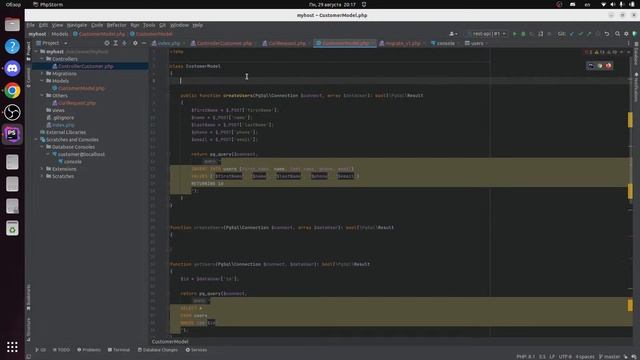
Task: Open Google Chrome from the Ubuntu dock
Action: click(12, 90)
